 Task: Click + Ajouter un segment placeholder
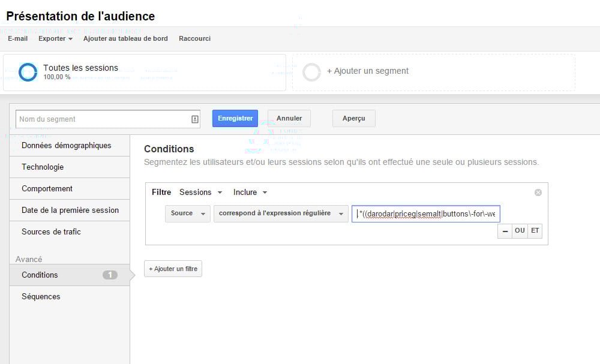[434, 73]
